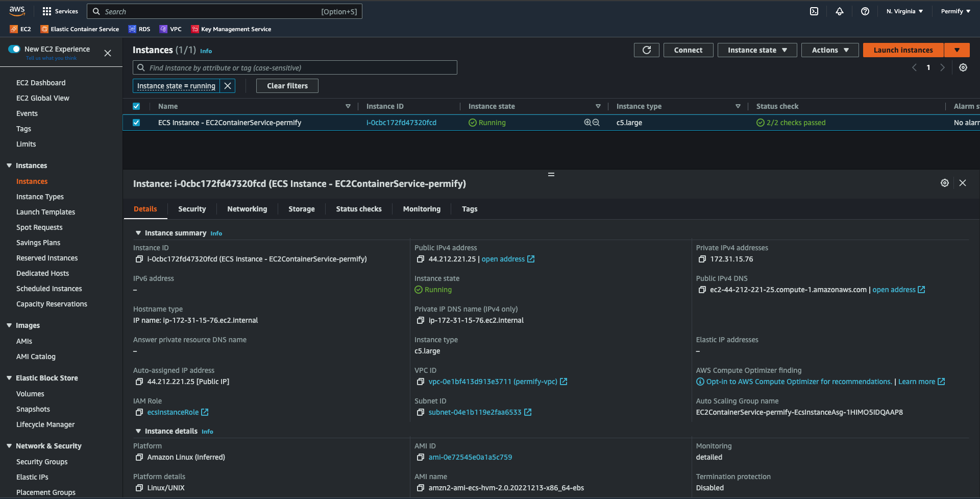This screenshot has width=980, height=499.
Task: Click zoom-in filter icon next to Running
Action: (x=587, y=123)
